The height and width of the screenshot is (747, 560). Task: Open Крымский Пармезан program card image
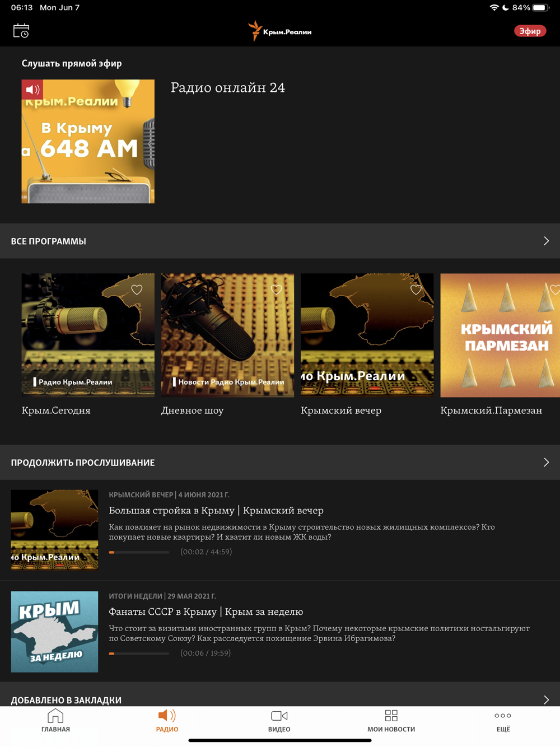500,335
